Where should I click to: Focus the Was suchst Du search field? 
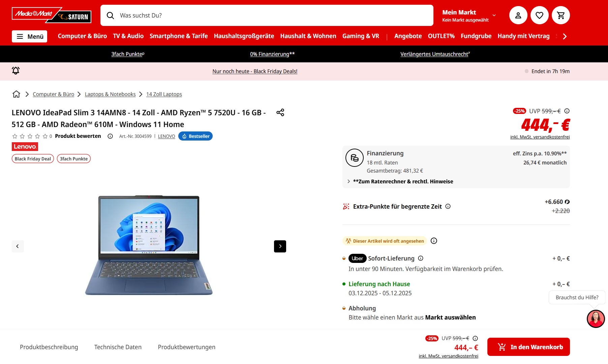pos(267,16)
